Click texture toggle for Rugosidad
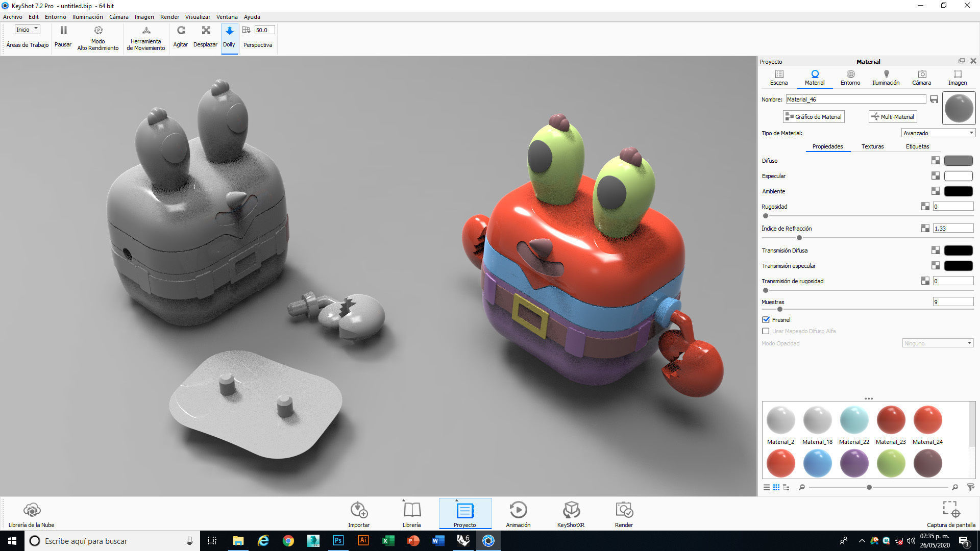The height and width of the screenshot is (551, 980). (925, 207)
